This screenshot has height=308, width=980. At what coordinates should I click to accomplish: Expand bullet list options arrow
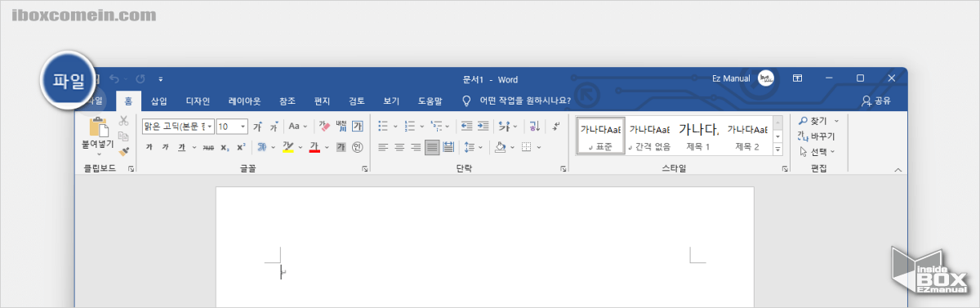click(395, 126)
